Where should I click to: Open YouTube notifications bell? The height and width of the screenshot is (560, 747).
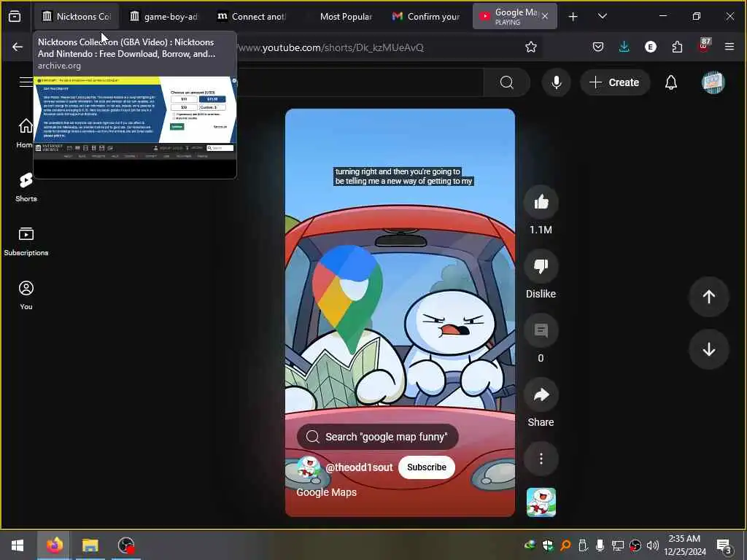coord(671,82)
